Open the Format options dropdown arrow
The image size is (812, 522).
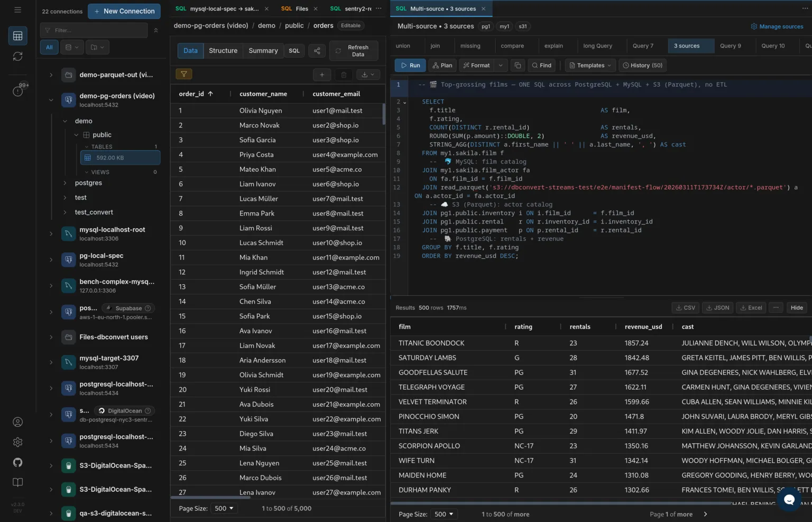coord(501,66)
